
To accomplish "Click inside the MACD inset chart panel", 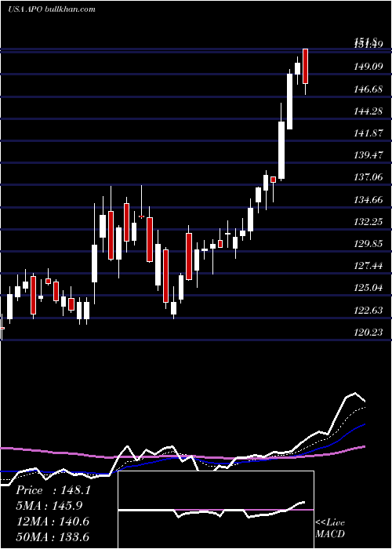I will 216,510.
